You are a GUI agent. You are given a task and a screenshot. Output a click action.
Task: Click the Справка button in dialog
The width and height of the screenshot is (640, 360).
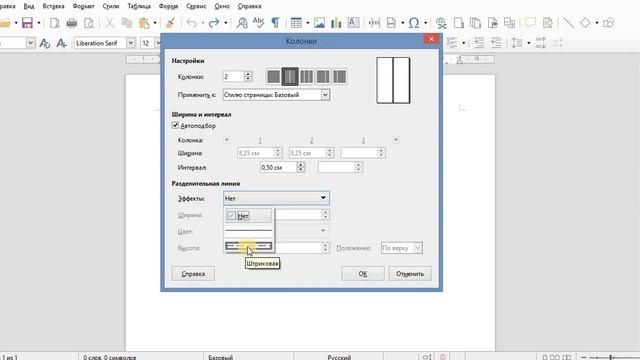pos(193,273)
